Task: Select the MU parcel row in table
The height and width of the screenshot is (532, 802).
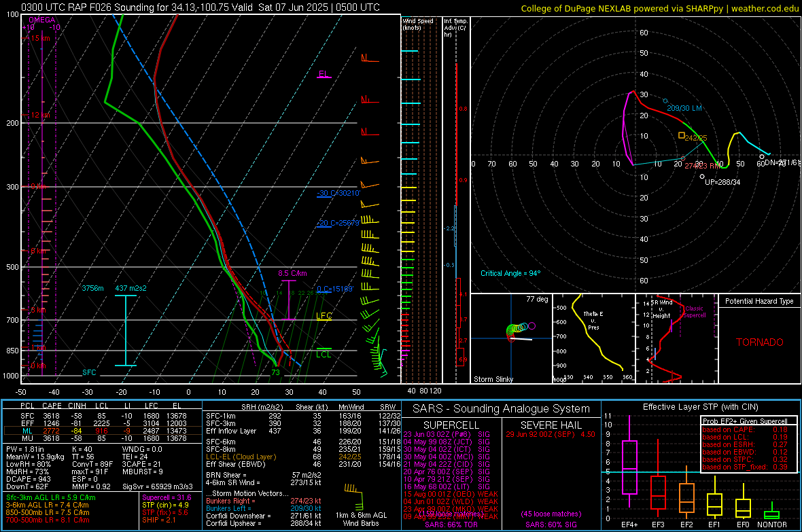Action: 102,438
